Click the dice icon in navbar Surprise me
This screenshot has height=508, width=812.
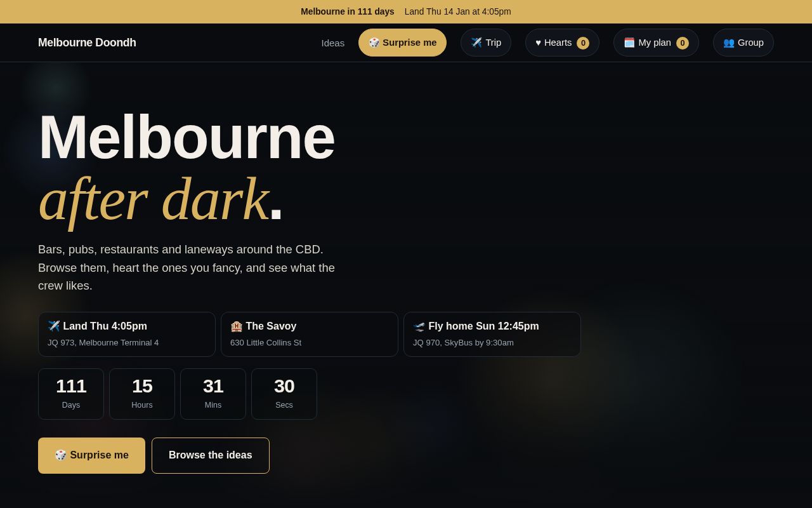(x=374, y=43)
